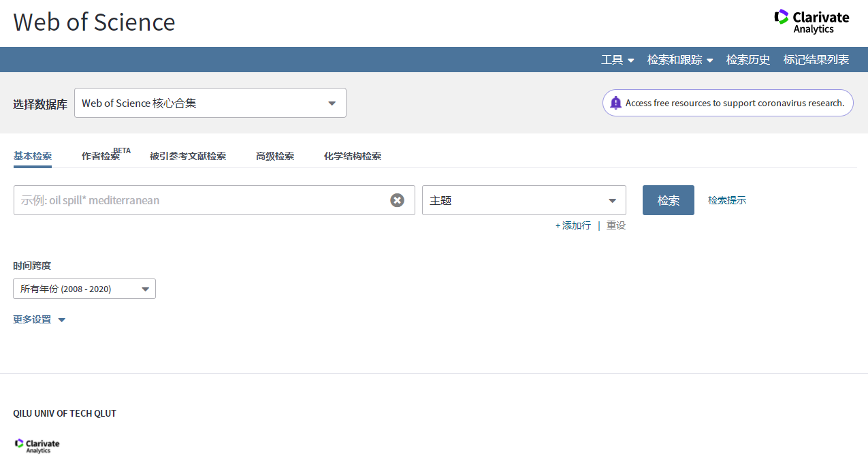Expand the 更多设置 section
Image resolution: width=868 pixels, height=463 pixels.
coord(39,319)
